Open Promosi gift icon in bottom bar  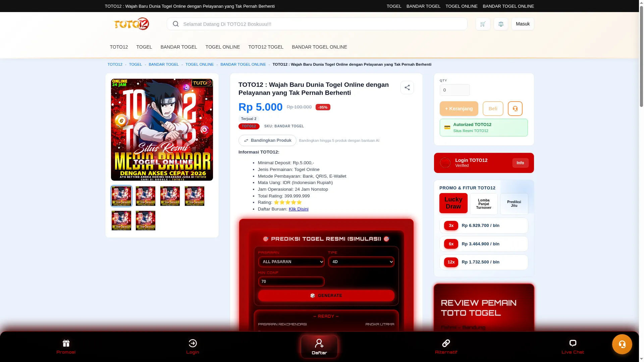tap(66, 347)
